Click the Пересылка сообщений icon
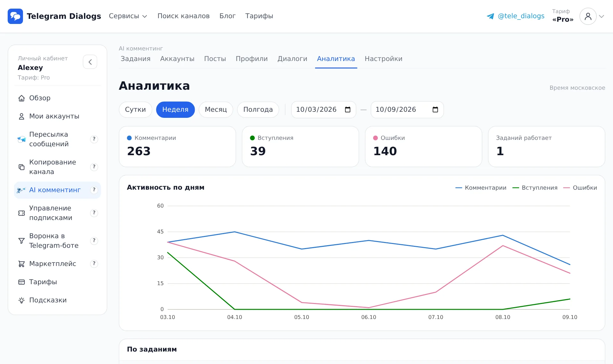 (x=21, y=139)
